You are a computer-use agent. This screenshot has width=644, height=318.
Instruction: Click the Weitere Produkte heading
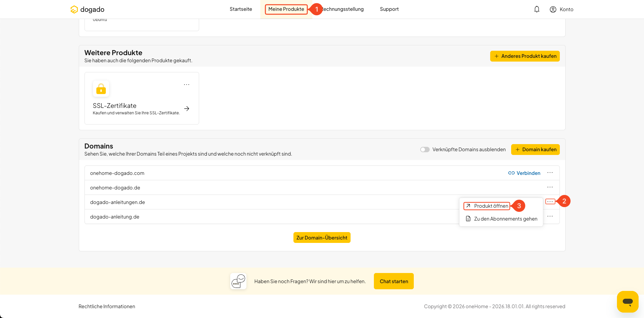coord(113,53)
